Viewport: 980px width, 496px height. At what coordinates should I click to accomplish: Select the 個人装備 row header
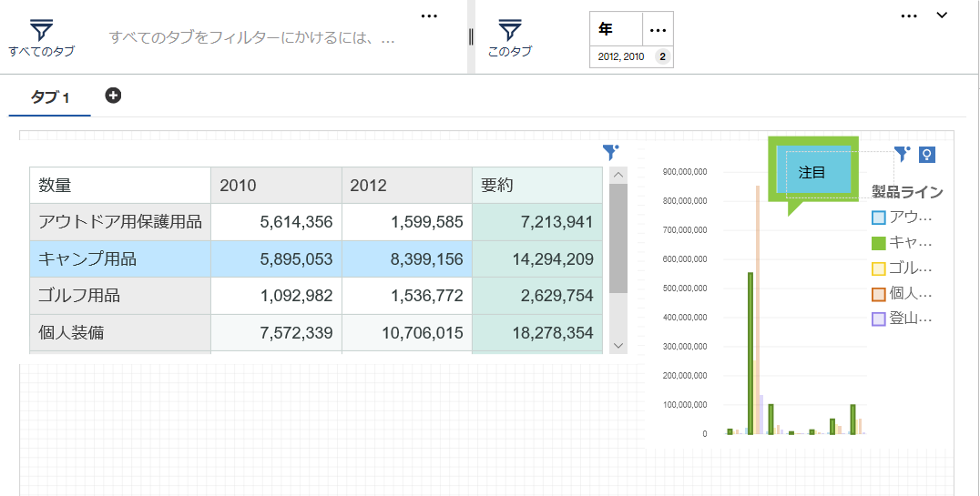pos(120,333)
